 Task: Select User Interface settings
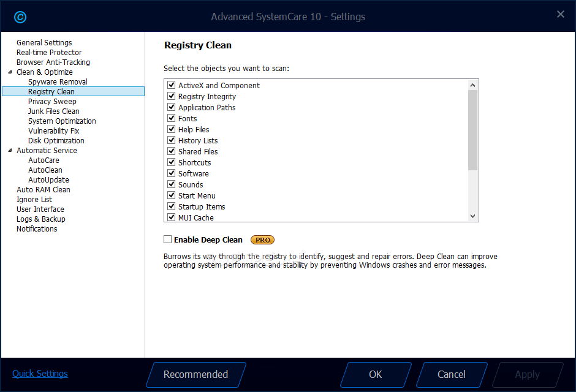tap(40, 209)
